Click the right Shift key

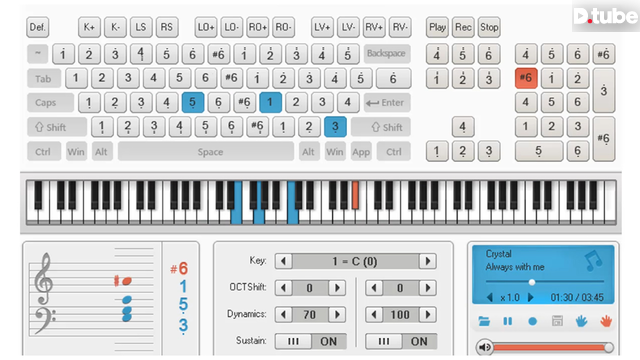point(380,127)
